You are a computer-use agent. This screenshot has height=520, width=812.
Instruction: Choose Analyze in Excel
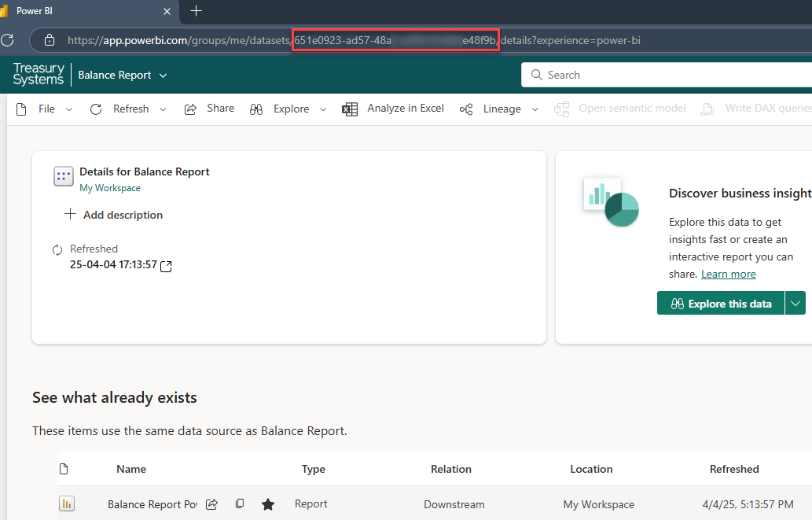pos(406,109)
